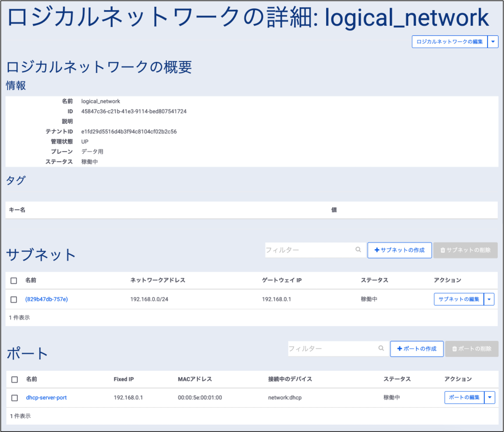Viewport: 504px width, 432px height.
Task: Click the subnet filter search magnifier icon
Action: 358,250
